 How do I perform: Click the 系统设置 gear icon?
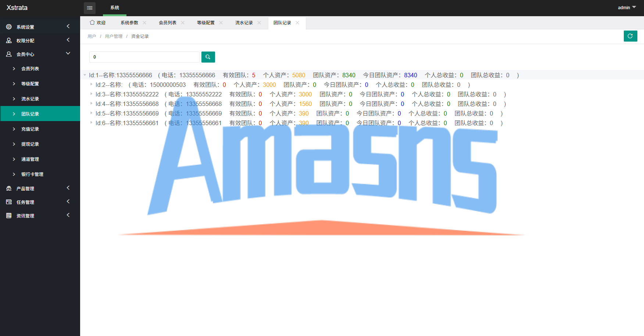pyautogui.click(x=9, y=27)
